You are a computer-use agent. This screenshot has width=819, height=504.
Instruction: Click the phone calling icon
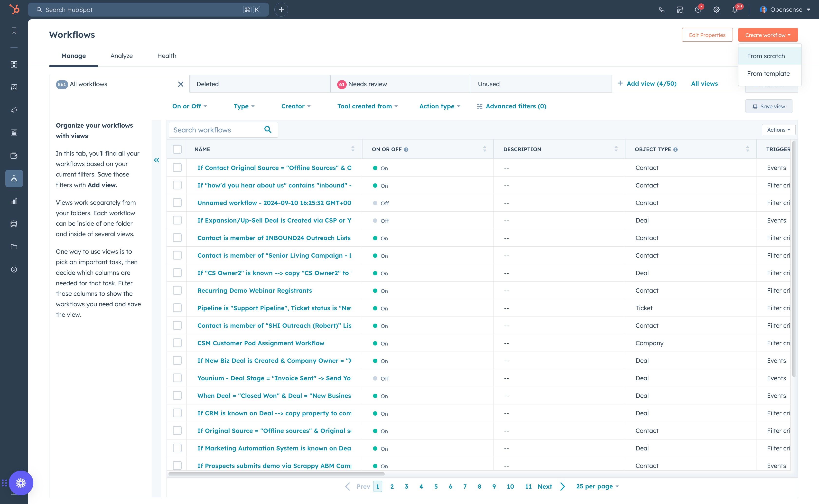pos(662,10)
